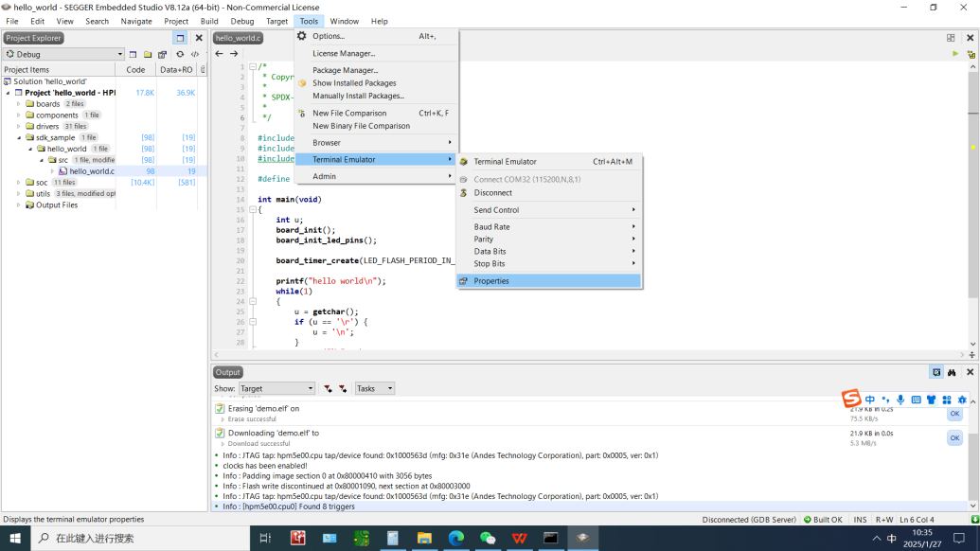Expand the Admin submenu
The image size is (980, 551).
click(376, 177)
